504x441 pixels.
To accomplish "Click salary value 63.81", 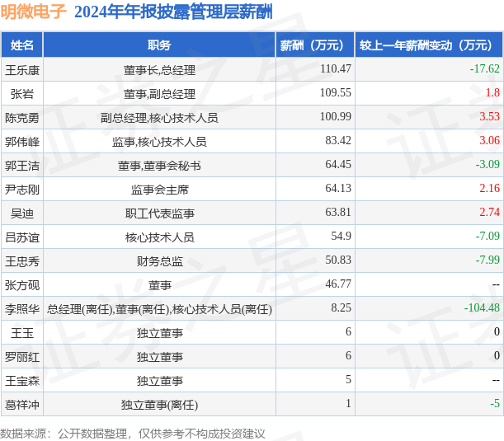I will click(x=338, y=212).
